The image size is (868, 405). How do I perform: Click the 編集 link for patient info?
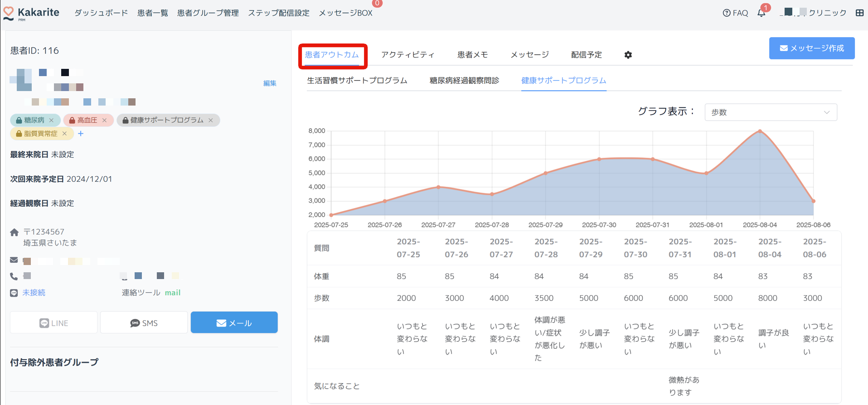click(270, 83)
